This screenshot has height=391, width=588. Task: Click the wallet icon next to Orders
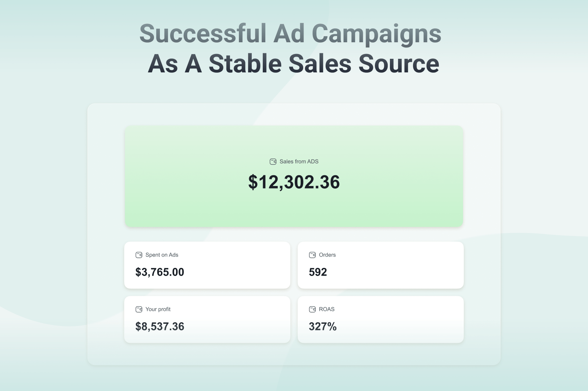click(312, 255)
